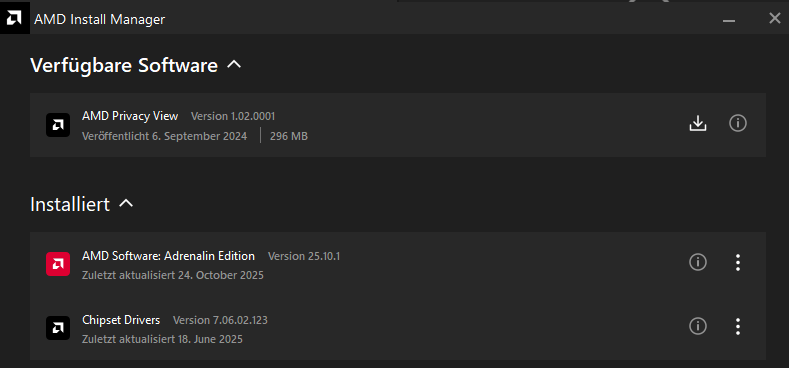Show info for Chipset Drivers
Viewport: 789px width, 368px height.
[698, 326]
